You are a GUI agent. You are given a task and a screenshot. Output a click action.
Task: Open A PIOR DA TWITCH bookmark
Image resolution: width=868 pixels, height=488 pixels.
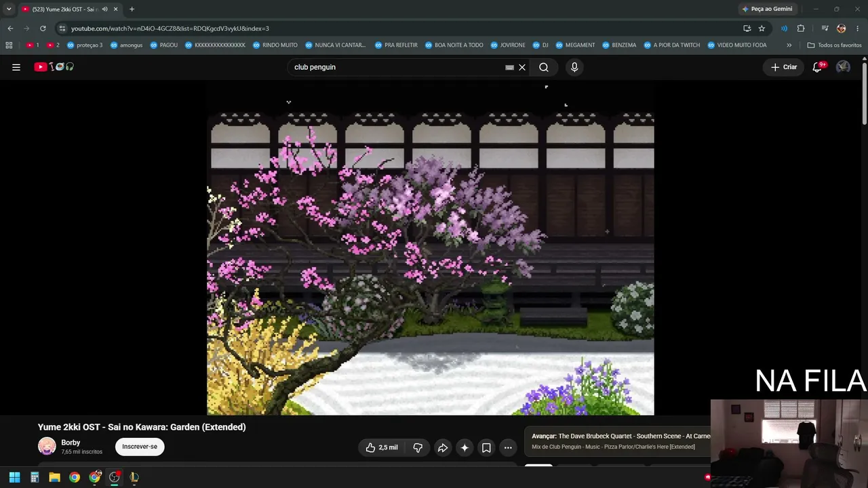click(x=671, y=45)
